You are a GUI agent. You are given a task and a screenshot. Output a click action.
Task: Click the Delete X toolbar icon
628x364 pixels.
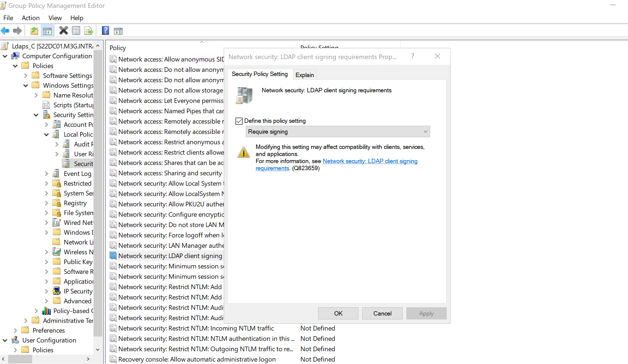(63, 31)
